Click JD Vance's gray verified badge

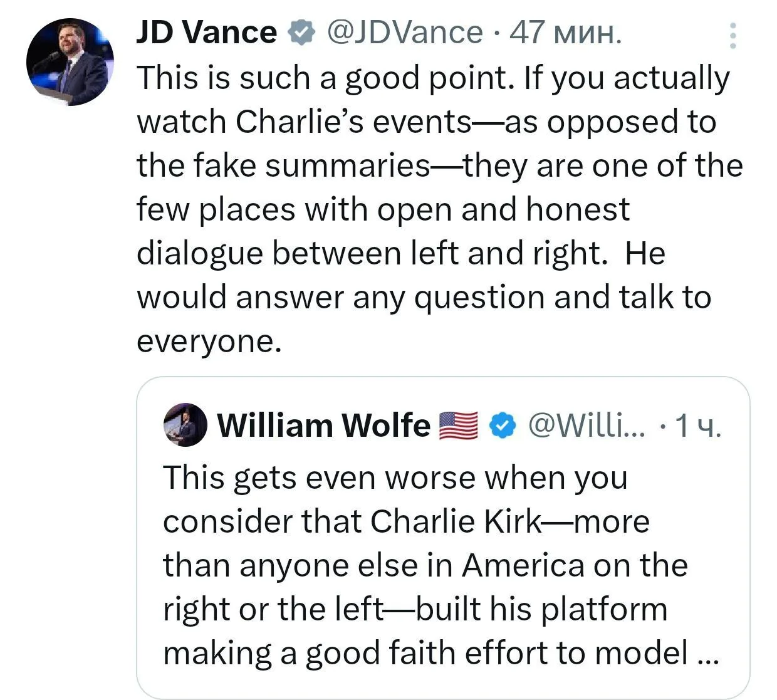pos(301,33)
